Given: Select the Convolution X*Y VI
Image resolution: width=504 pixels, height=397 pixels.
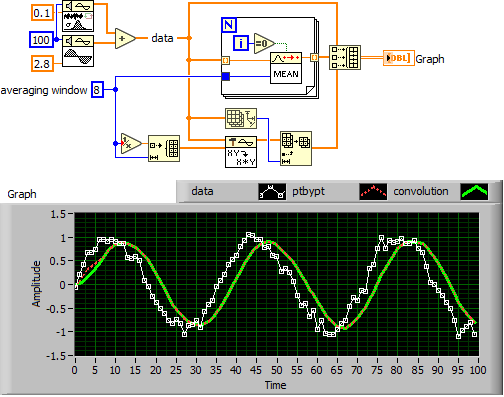Looking at the screenshot, I should click(241, 152).
